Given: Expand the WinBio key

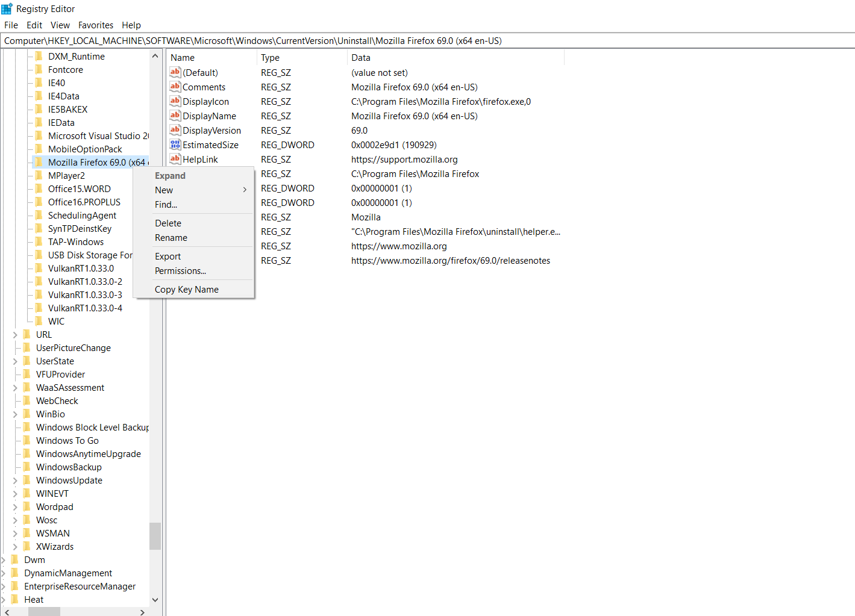Looking at the screenshot, I should pyautogui.click(x=15, y=414).
